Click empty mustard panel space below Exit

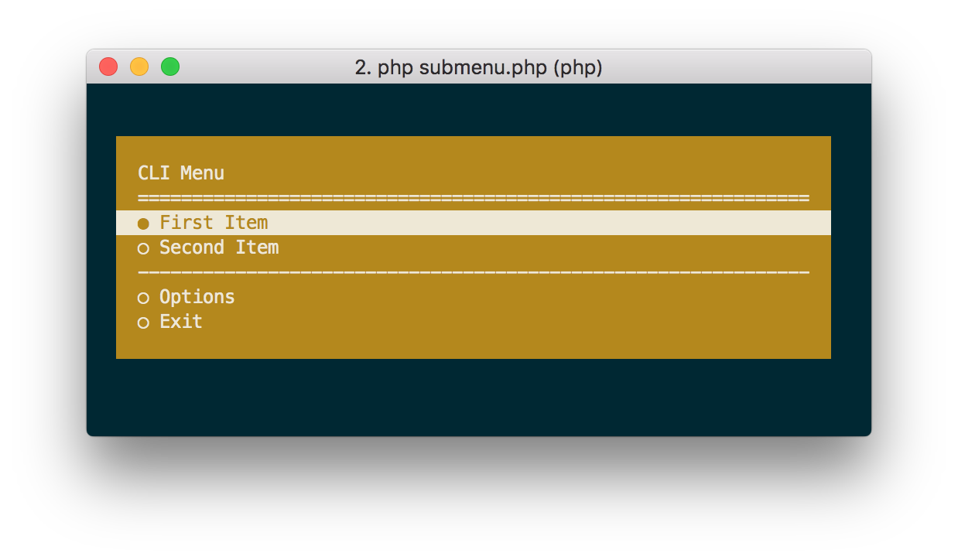tap(474, 344)
